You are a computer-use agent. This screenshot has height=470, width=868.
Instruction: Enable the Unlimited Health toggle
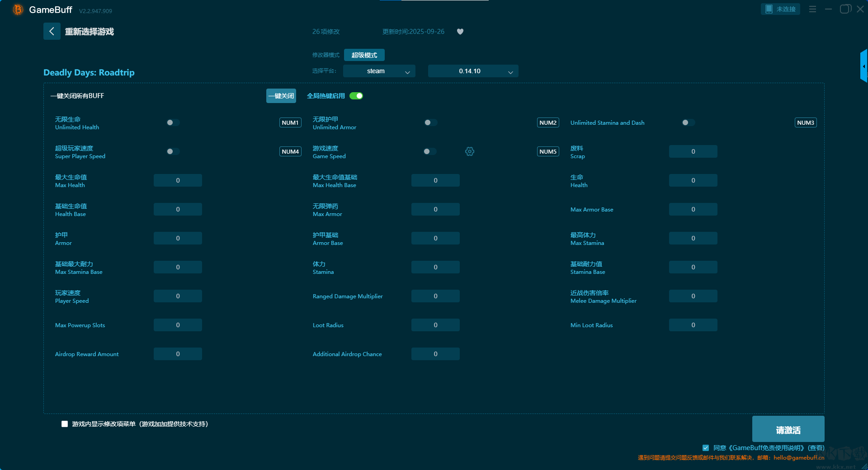pos(173,122)
